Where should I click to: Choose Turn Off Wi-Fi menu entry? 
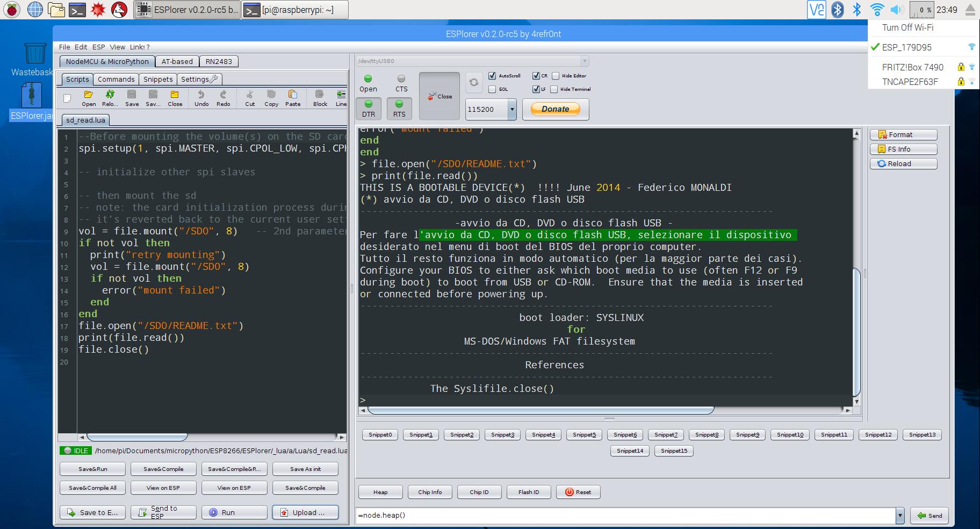tap(923, 27)
